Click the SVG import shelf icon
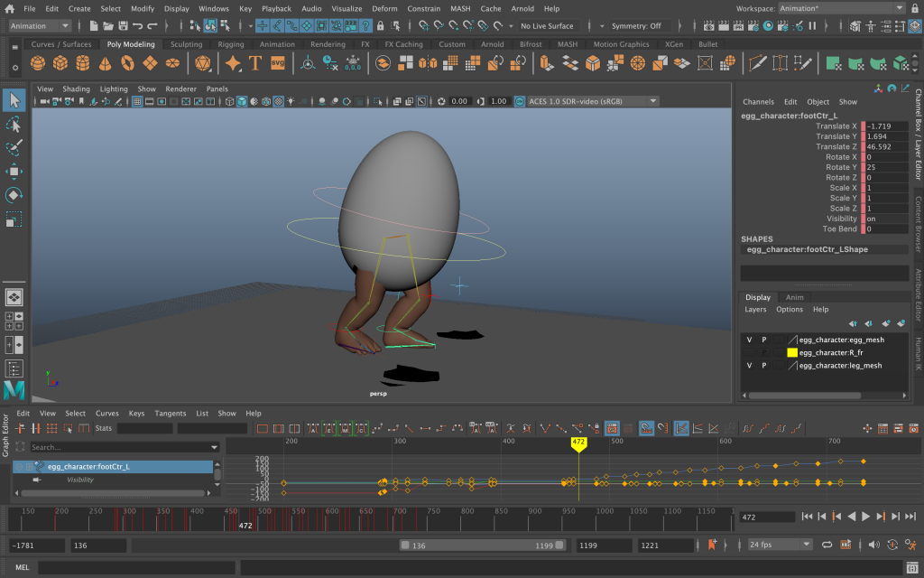 point(278,63)
